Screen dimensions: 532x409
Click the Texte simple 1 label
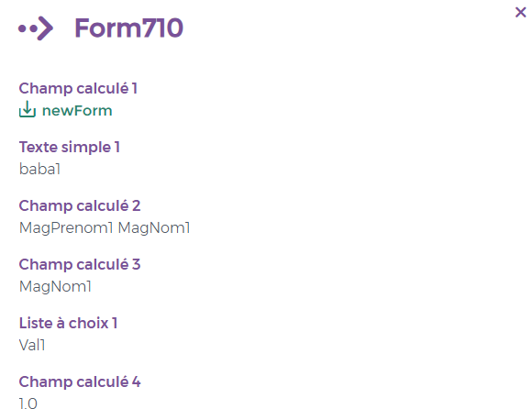tap(70, 148)
